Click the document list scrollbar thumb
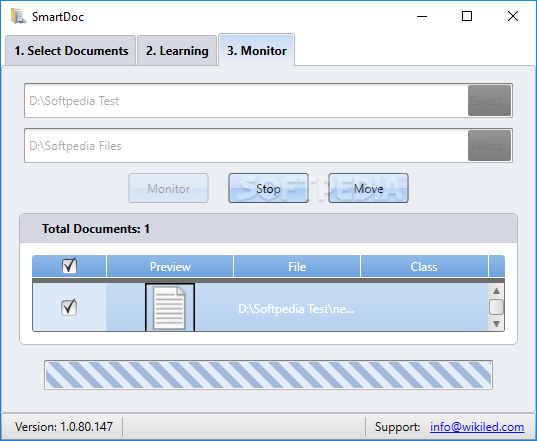537x441 pixels. point(496,307)
